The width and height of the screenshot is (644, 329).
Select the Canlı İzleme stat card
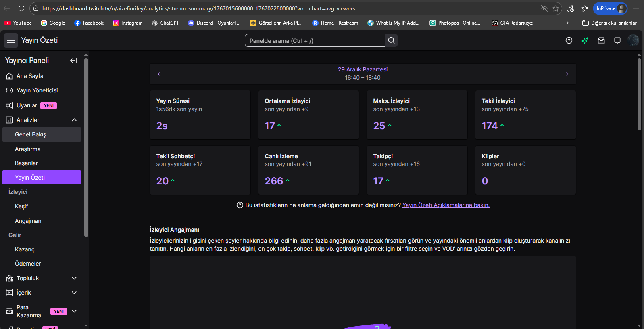click(308, 170)
